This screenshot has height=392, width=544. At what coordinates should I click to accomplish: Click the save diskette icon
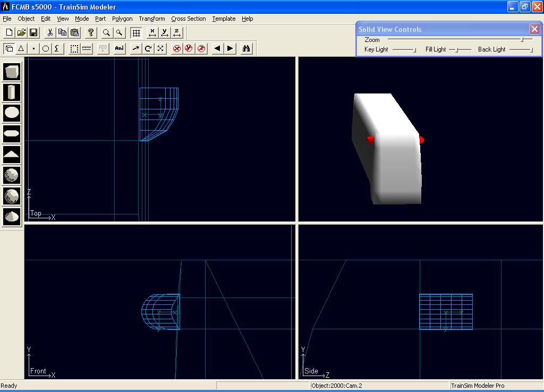(x=33, y=32)
